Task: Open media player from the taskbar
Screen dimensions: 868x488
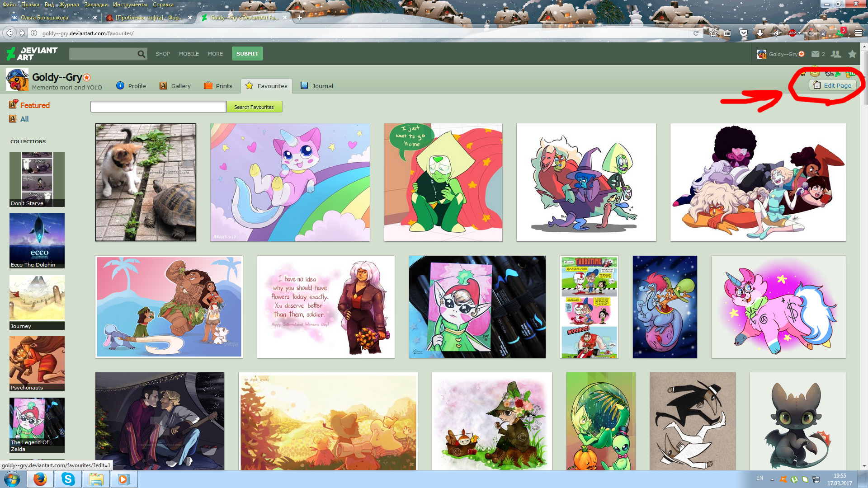Action: click(124, 479)
